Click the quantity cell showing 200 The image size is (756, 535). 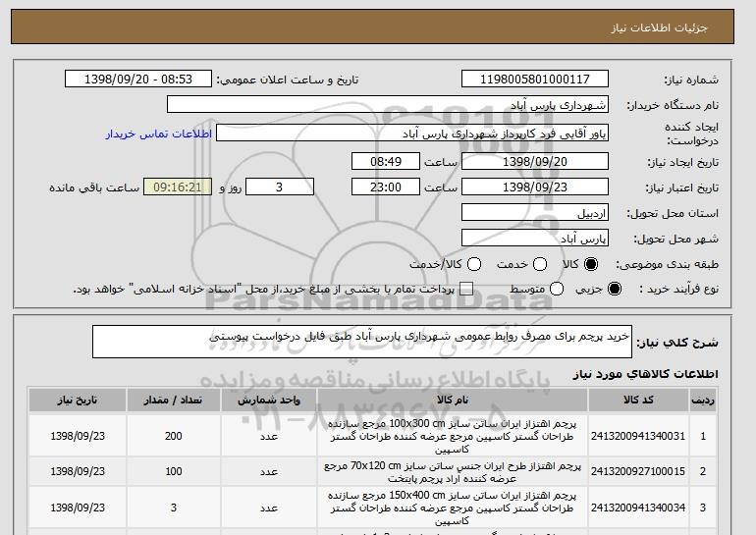[174, 436]
